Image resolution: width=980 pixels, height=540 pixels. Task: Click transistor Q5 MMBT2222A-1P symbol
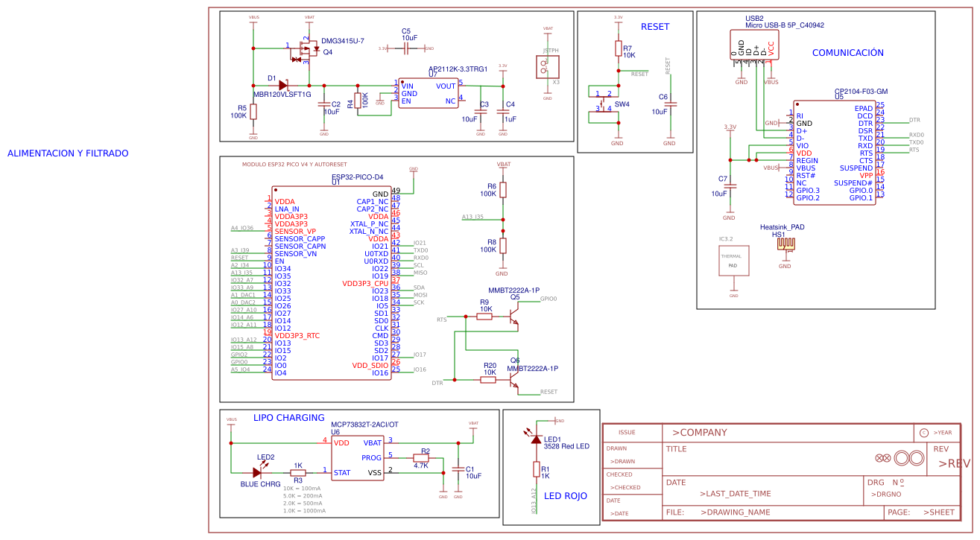tap(513, 317)
